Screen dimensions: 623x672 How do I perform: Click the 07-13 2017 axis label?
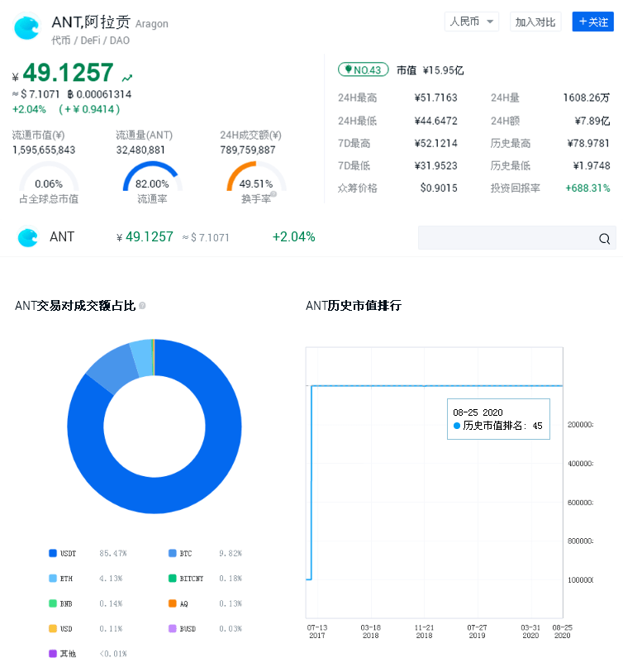pos(317,631)
